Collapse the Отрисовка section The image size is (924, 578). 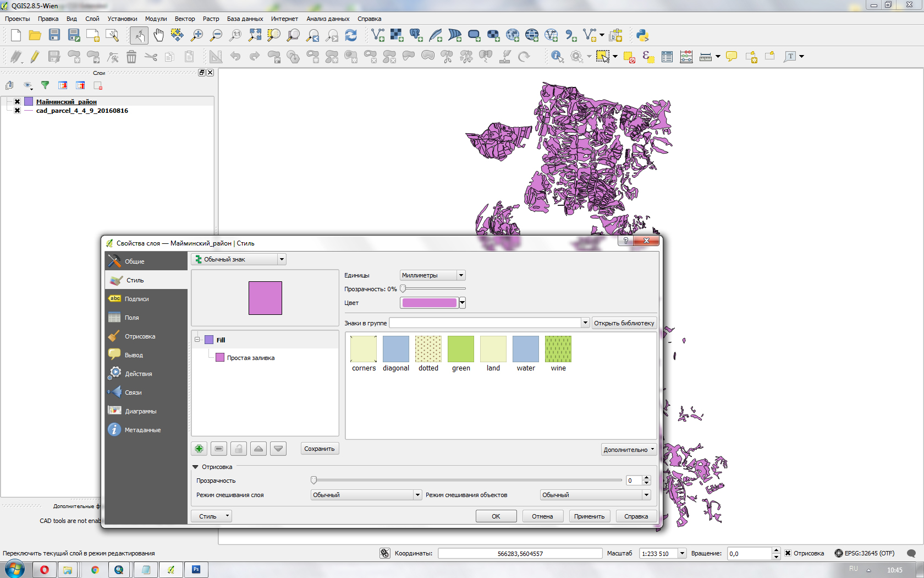195,467
